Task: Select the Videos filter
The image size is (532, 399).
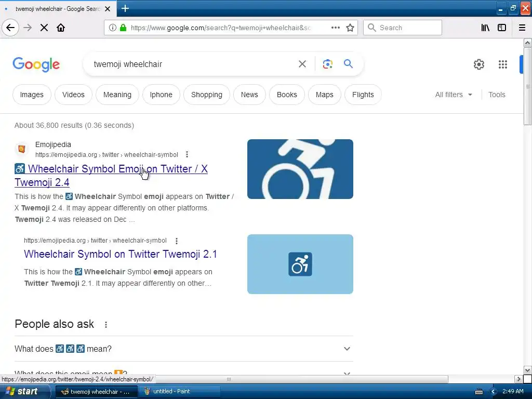Action: tap(73, 95)
